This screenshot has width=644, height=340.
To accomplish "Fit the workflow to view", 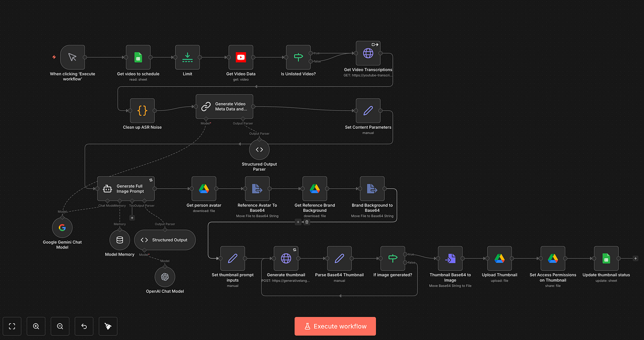I will [12, 326].
